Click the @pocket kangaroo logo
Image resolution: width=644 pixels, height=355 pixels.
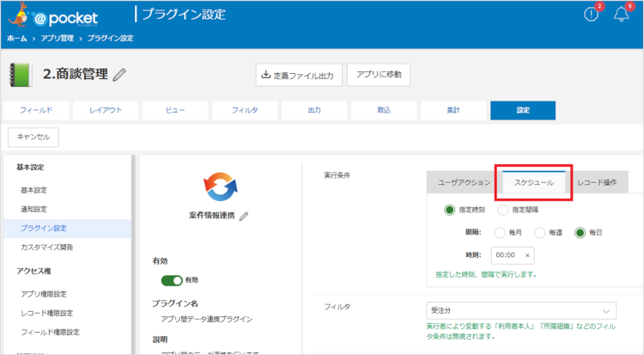click(52, 15)
